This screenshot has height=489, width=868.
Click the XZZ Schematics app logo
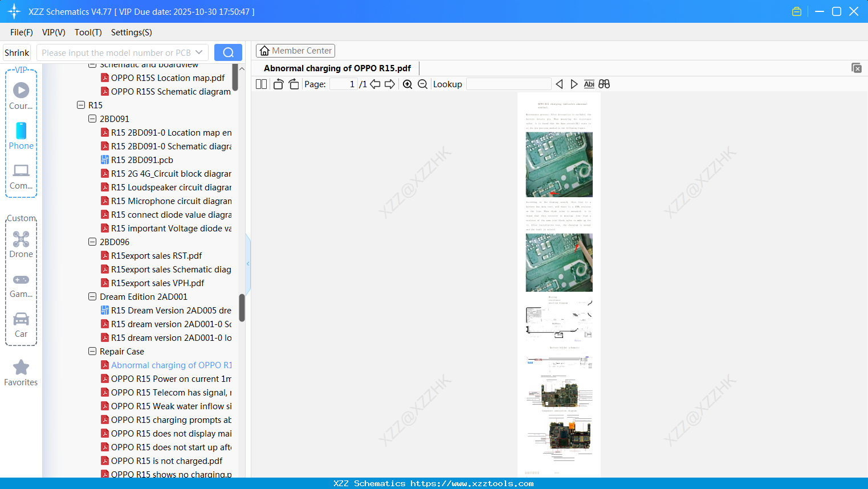click(x=14, y=11)
